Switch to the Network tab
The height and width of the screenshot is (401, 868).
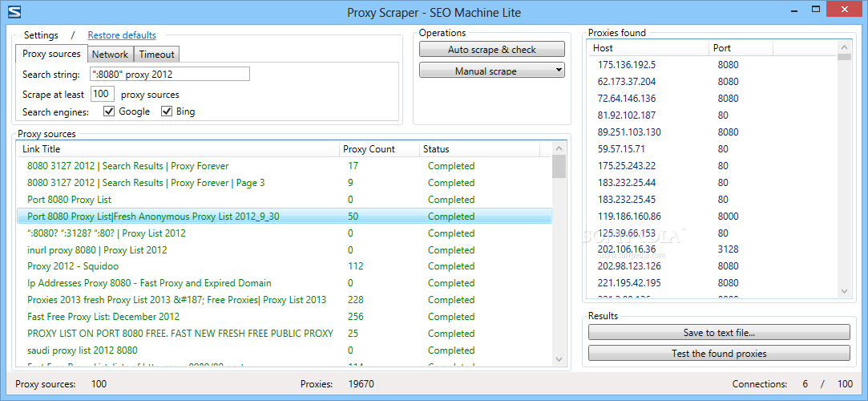pyautogui.click(x=110, y=55)
